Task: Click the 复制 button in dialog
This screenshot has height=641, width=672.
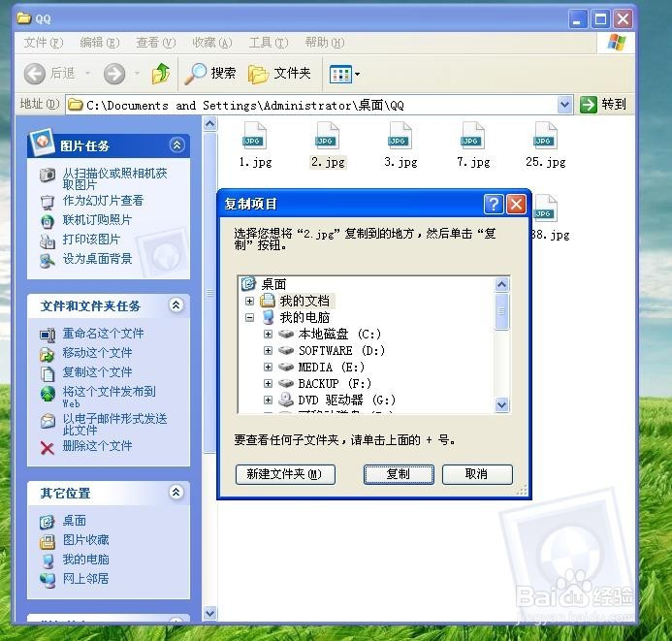Action: click(399, 474)
